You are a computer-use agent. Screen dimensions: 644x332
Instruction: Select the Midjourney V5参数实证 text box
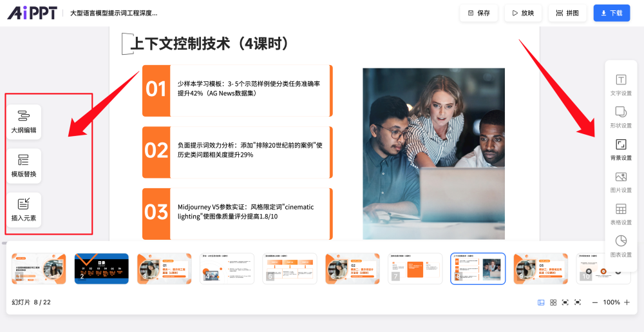[x=245, y=211]
